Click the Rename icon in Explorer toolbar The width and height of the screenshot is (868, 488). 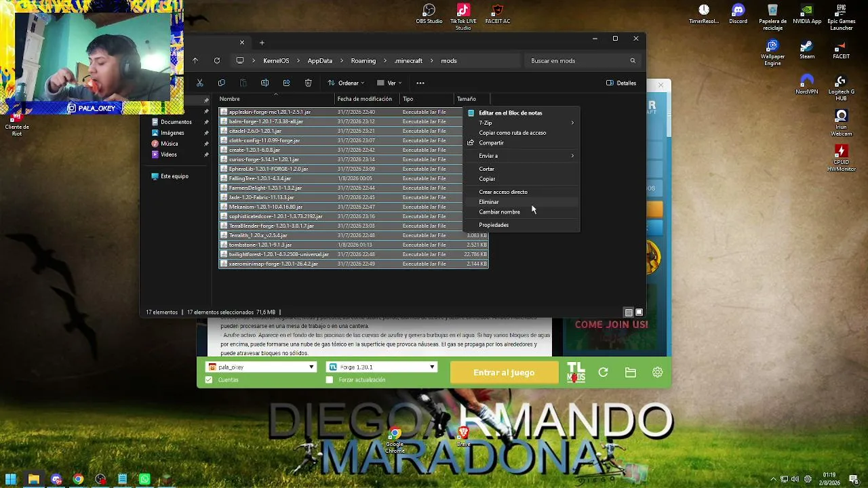(264, 83)
